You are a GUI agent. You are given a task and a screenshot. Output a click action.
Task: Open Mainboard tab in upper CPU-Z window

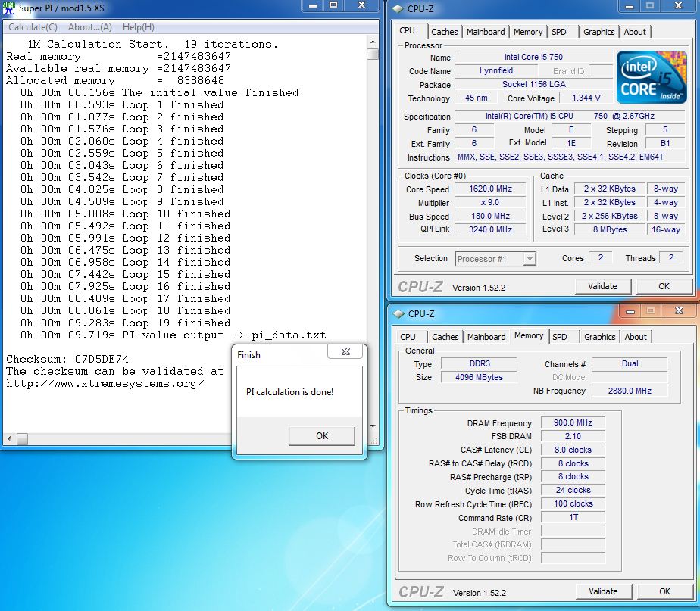(x=486, y=32)
